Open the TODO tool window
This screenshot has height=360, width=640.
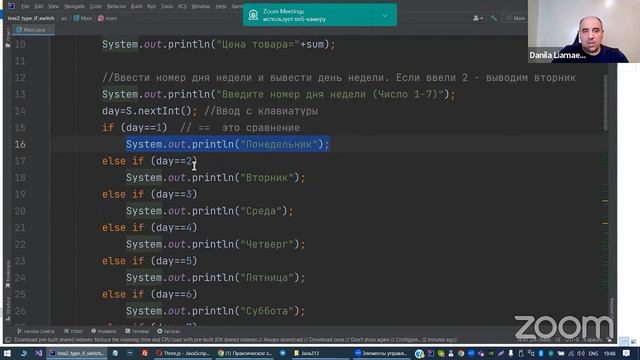pyautogui.click(x=73, y=331)
